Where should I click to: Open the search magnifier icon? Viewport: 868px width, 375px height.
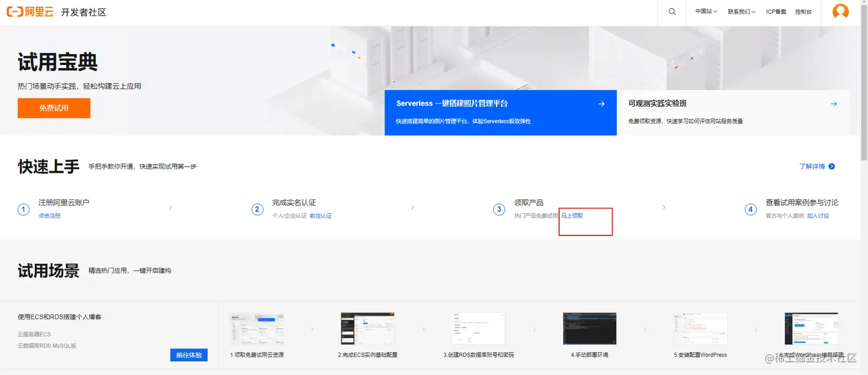672,11
